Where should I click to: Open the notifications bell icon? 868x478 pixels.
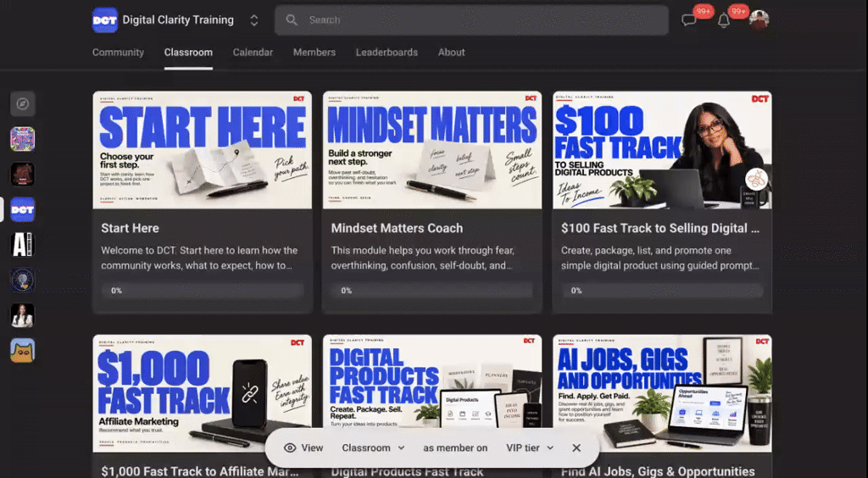pos(724,20)
